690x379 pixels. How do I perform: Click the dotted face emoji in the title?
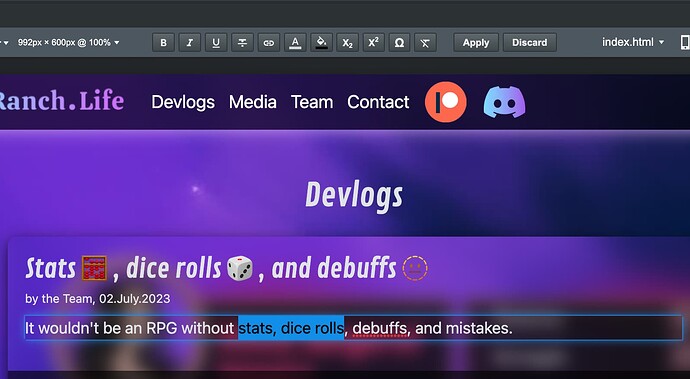coord(415,268)
